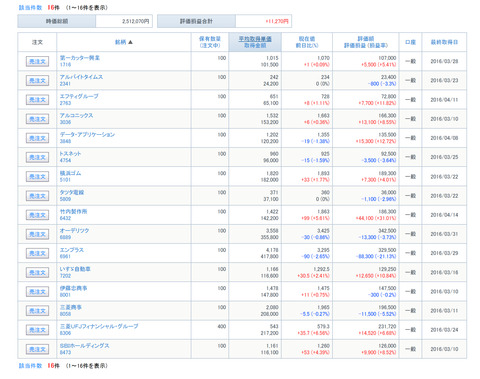The height and width of the screenshot is (379, 480).
Task: Select valuation 342,500 for オーデリック
Action: 387,231
